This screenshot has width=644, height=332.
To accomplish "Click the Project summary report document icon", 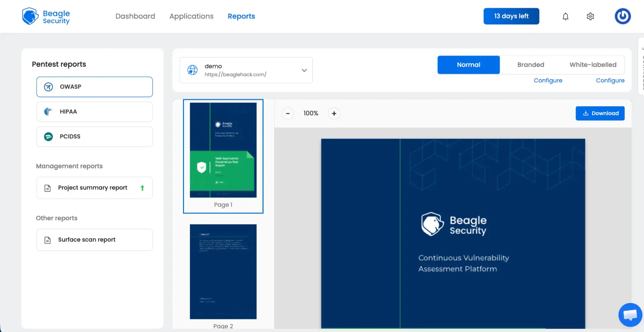I will 47,188.
